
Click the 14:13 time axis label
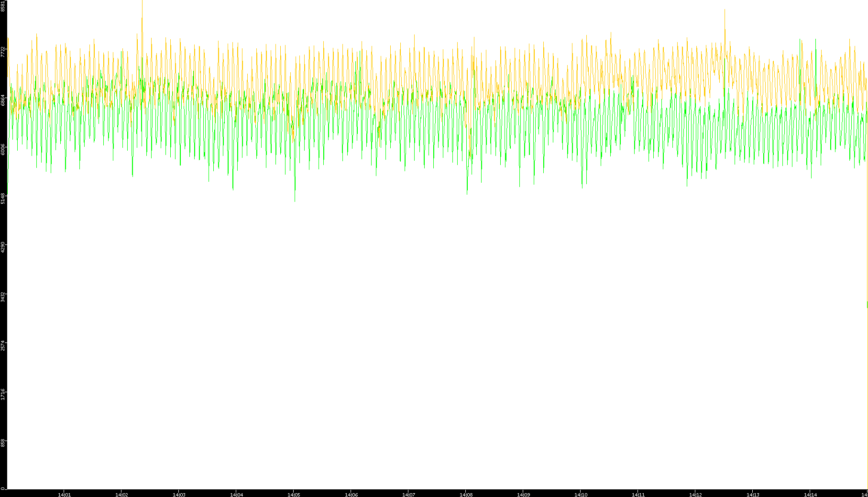tap(753, 495)
